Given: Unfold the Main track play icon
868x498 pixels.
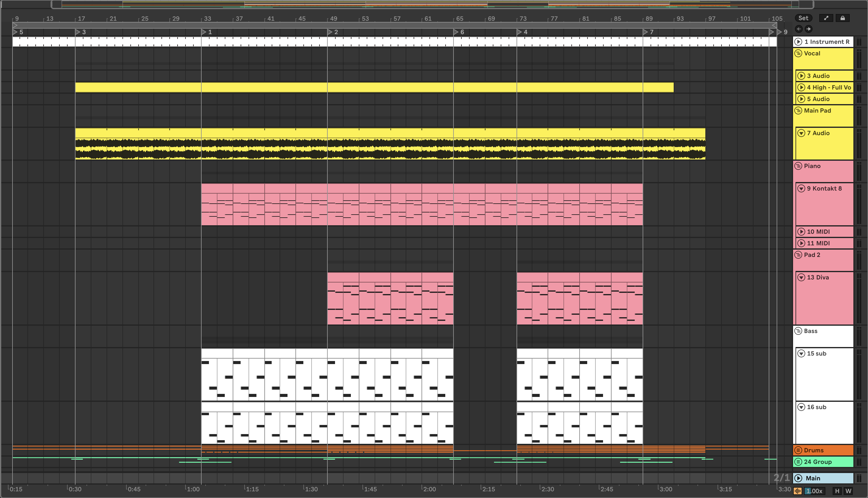Looking at the screenshot, I should pos(798,478).
